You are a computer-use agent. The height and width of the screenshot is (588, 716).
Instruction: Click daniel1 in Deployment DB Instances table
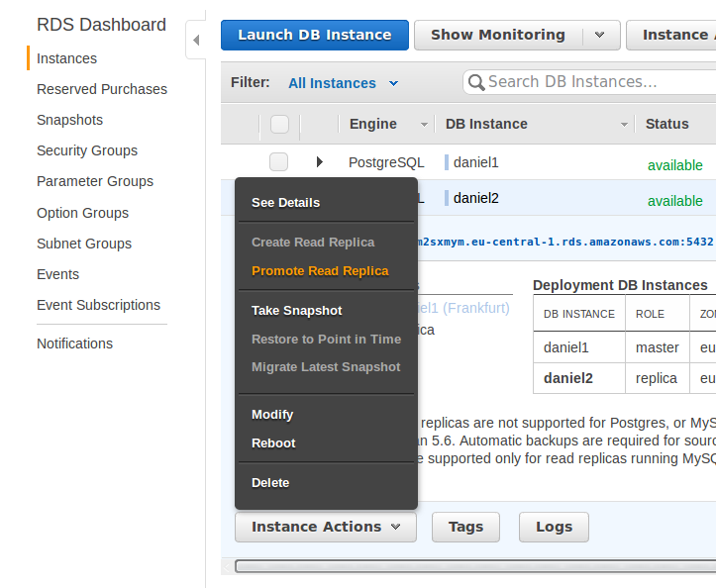click(565, 347)
